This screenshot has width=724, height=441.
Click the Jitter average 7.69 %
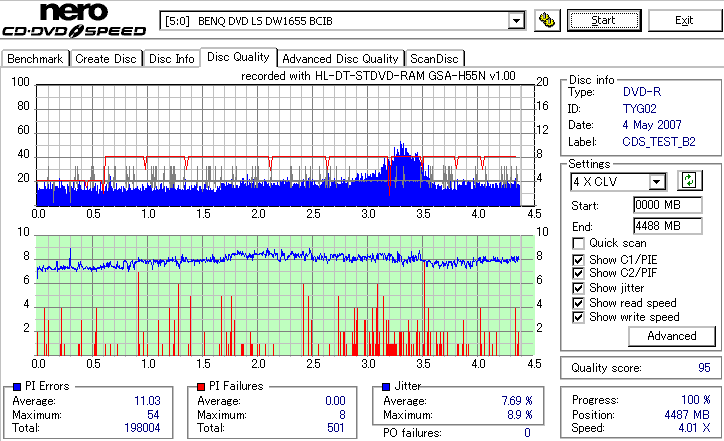517,401
